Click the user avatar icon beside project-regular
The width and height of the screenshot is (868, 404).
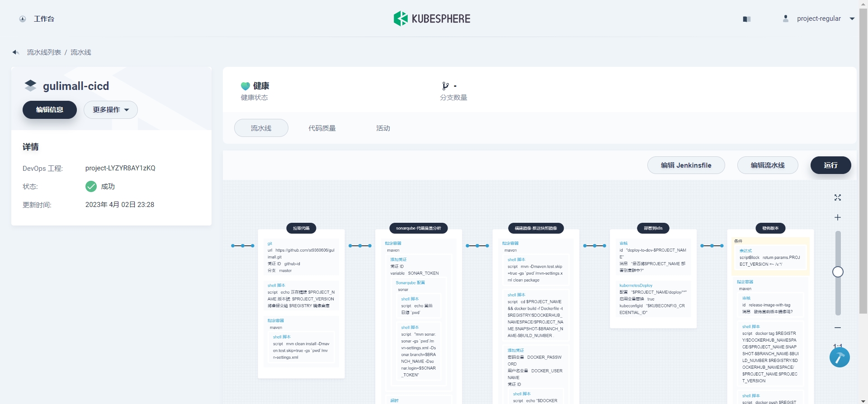[786, 19]
